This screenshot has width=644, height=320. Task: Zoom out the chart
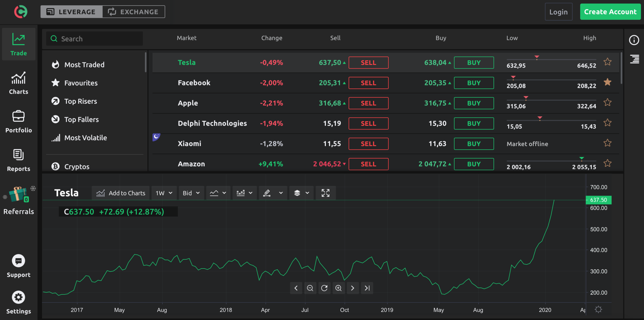click(x=310, y=288)
